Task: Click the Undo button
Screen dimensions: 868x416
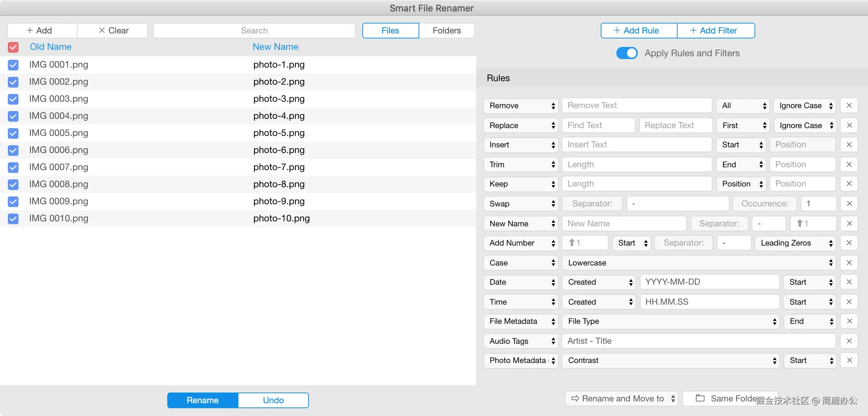Action: [273, 400]
